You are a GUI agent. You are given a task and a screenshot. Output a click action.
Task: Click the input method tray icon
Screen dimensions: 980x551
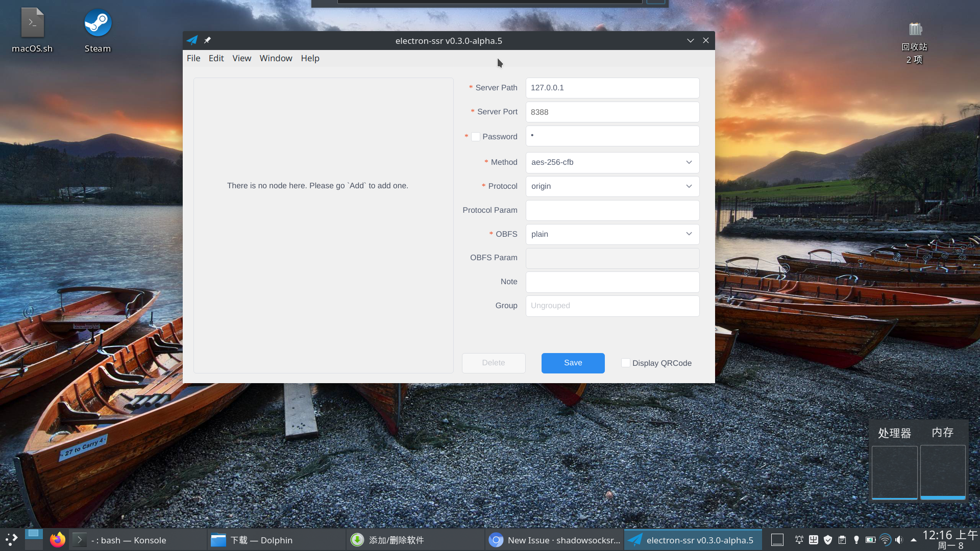coord(814,540)
